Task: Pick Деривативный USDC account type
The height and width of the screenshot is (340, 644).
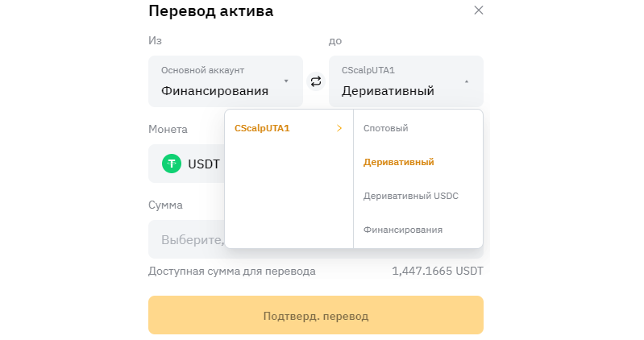Action: 411,196
